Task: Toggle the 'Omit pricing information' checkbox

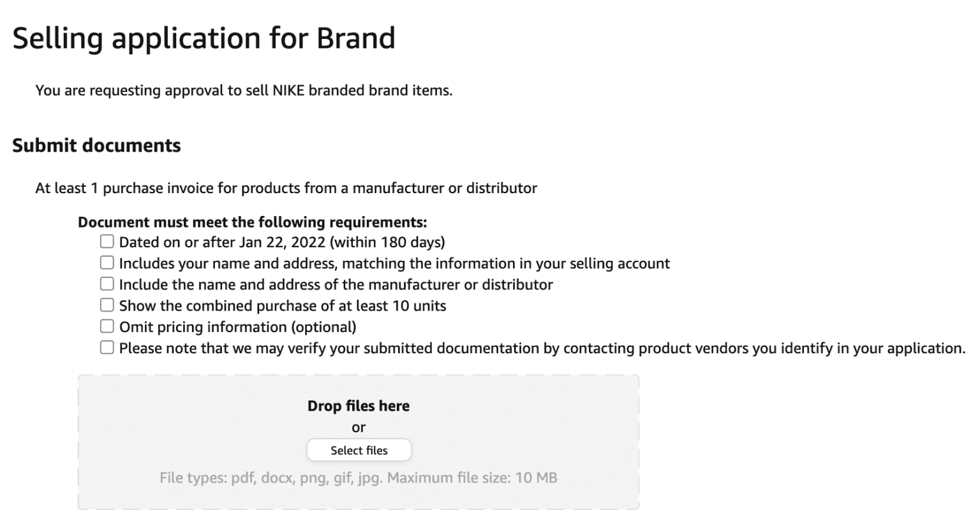Action: pyautogui.click(x=107, y=326)
